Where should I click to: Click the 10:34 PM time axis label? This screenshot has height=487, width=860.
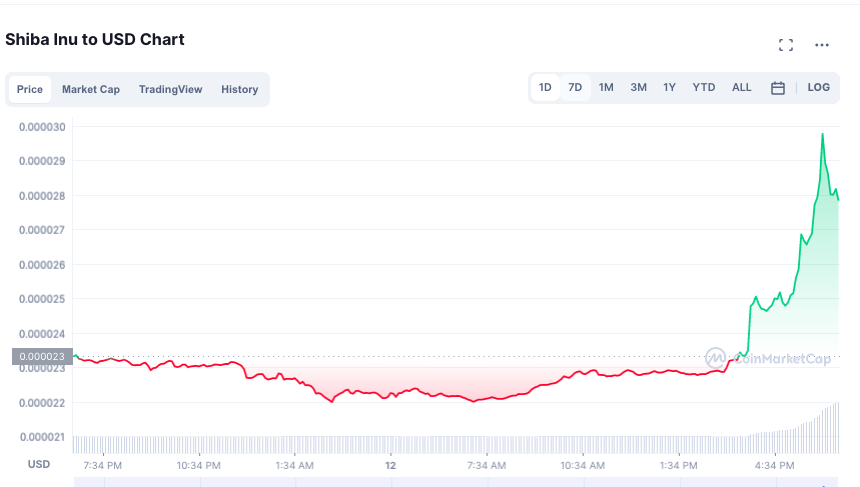point(199,466)
